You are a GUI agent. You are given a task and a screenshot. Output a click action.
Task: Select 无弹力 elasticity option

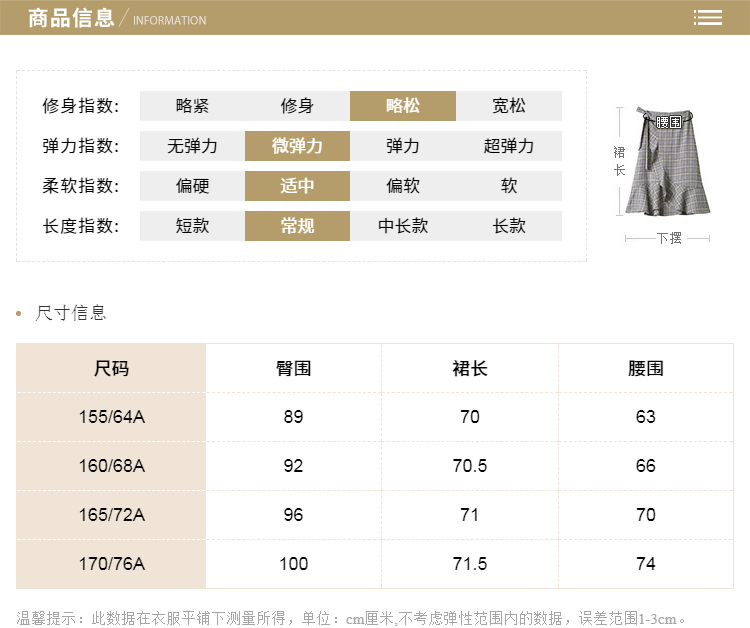[192, 146]
